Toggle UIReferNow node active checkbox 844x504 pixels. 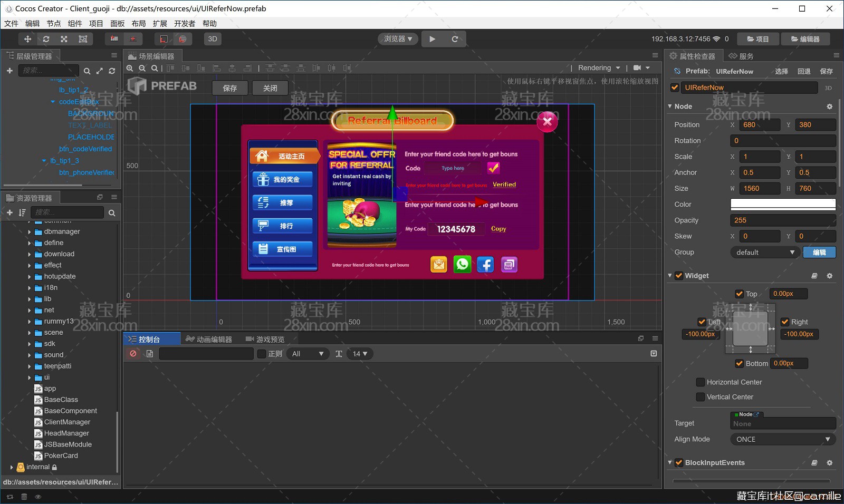tap(675, 88)
